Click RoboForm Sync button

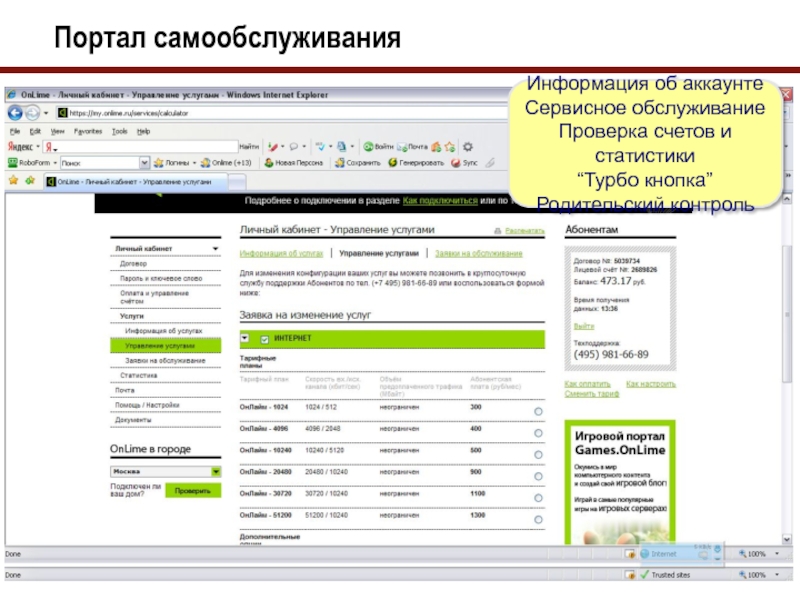tap(464, 163)
